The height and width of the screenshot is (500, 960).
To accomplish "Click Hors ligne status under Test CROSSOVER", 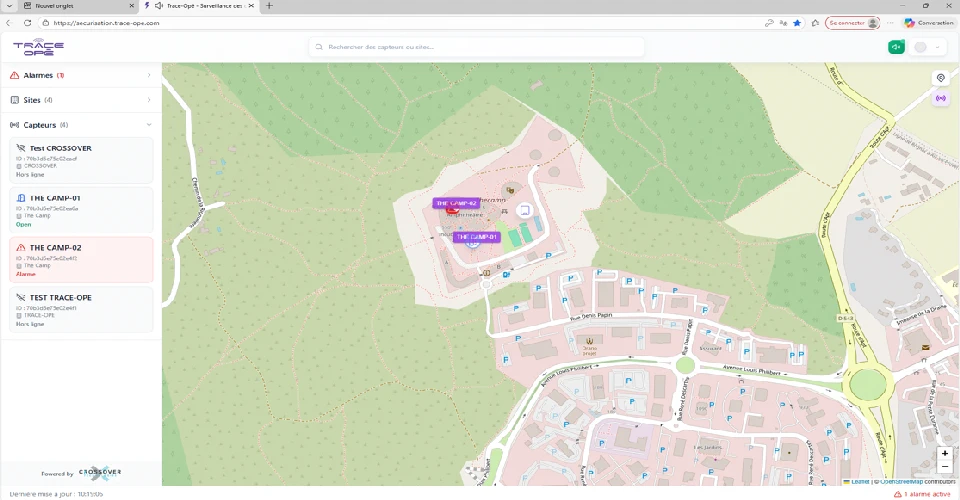I will point(30,174).
